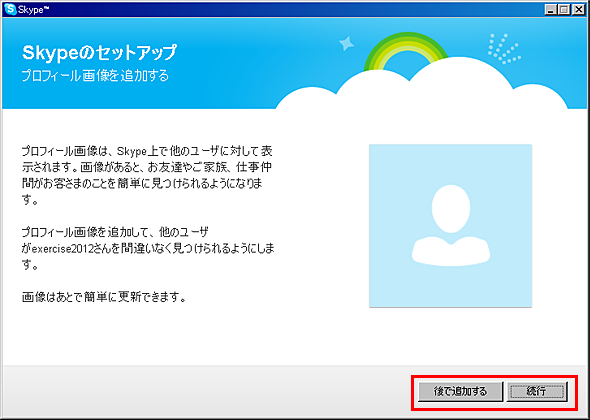The image size is (590, 420).
Task: Select the blank profile picture placeholder
Action: (x=450, y=226)
